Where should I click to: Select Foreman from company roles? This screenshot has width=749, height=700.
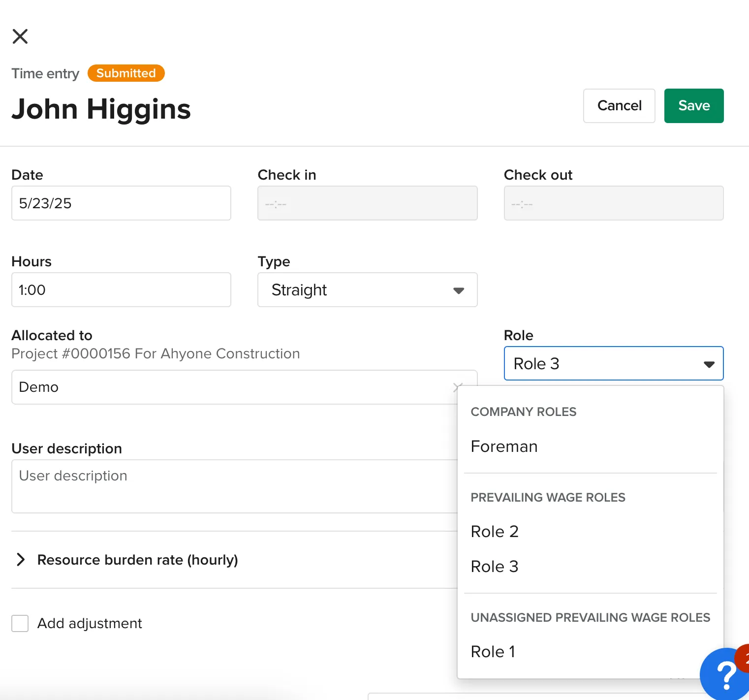point(504,446)
